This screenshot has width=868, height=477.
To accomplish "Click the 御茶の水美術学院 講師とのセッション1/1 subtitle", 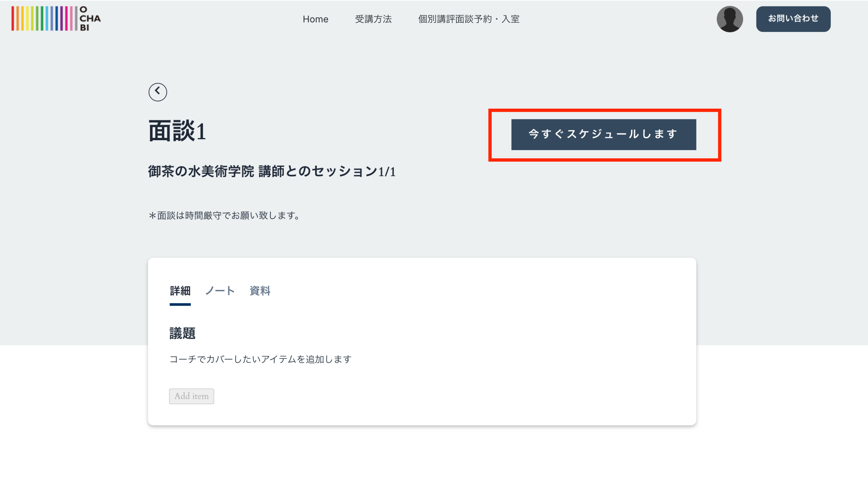I will [x=272, y=171].
